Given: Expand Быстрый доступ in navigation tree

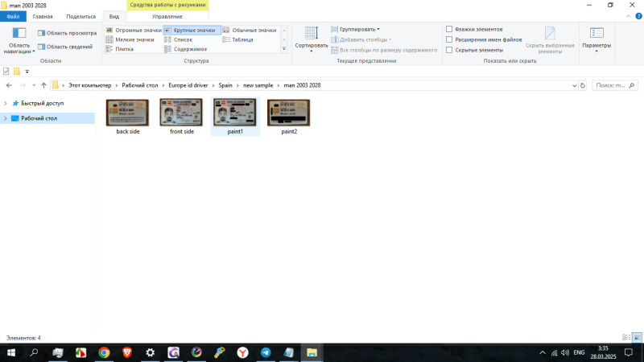Looking at the screenshot, I should (x=6, y=103).
